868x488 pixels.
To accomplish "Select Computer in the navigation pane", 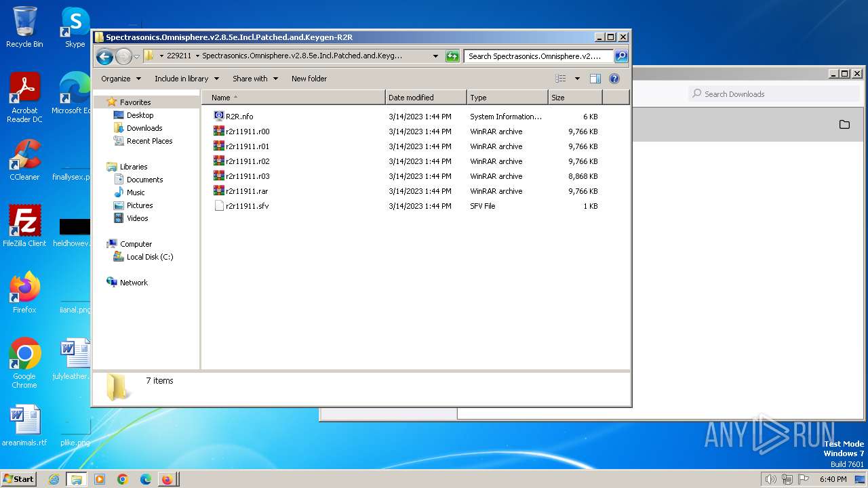I will click(136, 244).
